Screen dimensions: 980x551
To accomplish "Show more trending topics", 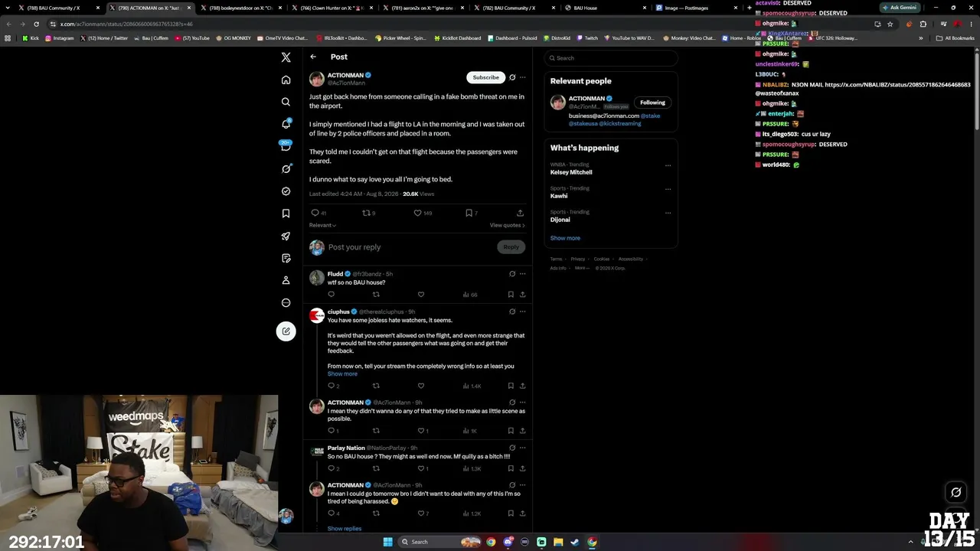I will pyautogui.click(x=565, y=238).
